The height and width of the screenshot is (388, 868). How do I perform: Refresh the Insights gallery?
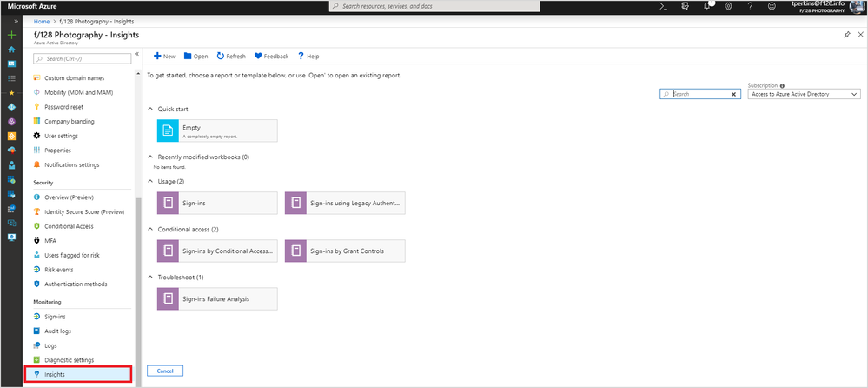click(x=231, y=56)
